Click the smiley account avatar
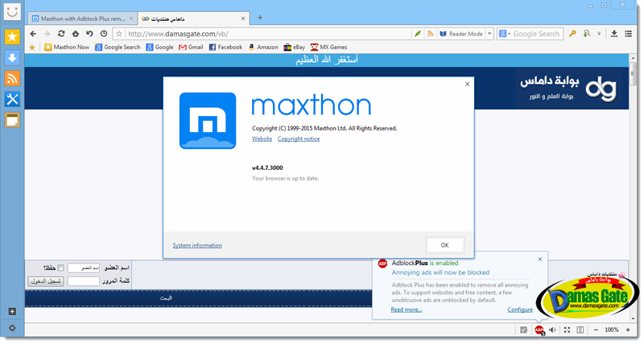The height and width of the screenshot is (344, 644). (x=12, y=11)
